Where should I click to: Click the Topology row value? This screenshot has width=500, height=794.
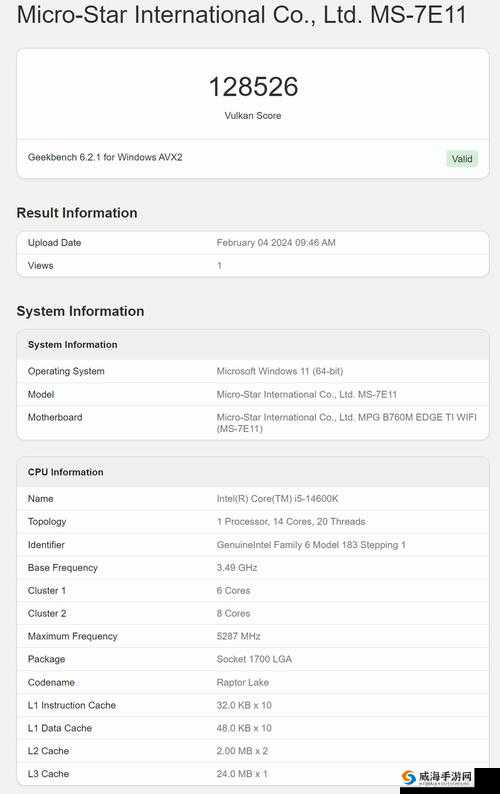291,522
